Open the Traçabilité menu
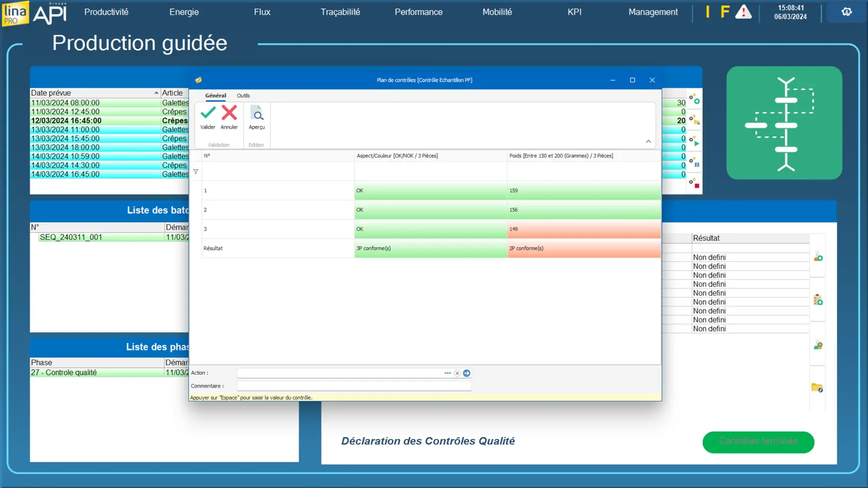The image size is (868, 488). 340,12
